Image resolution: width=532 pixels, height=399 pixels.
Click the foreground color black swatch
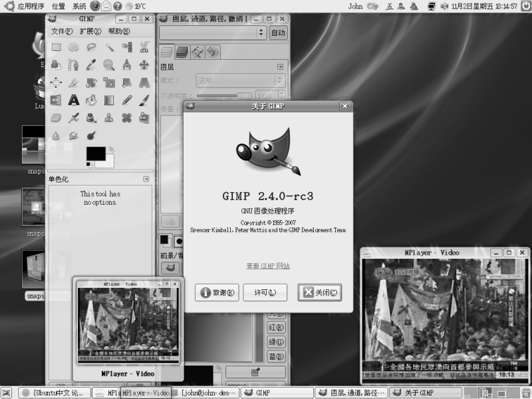pos(96,154)
